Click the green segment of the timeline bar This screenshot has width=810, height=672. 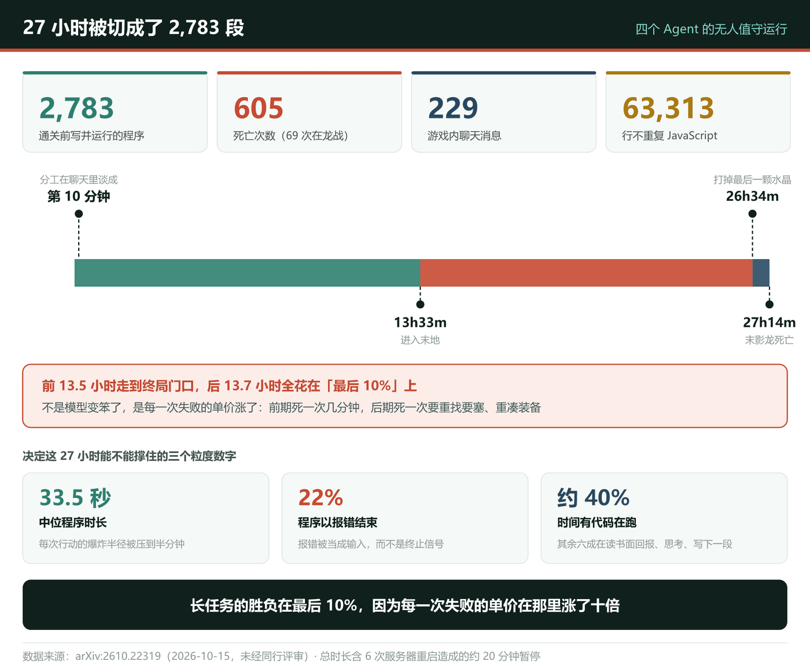(247, 273)
